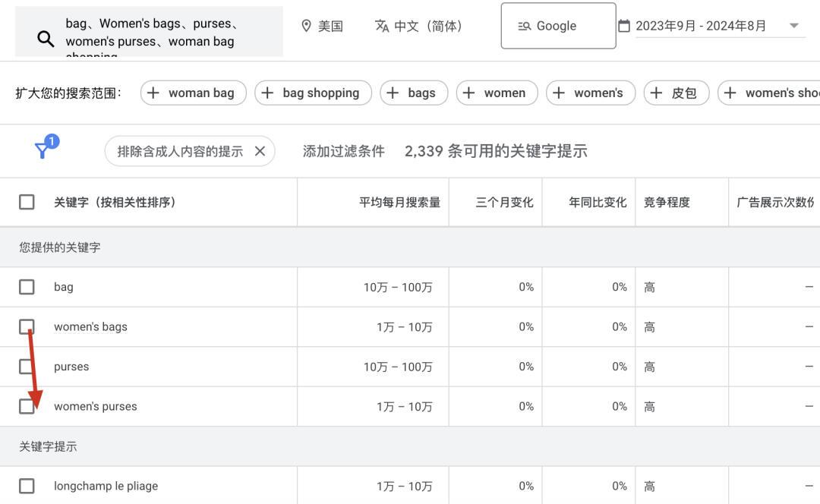Open the Google network selector box

coord(559,26)
